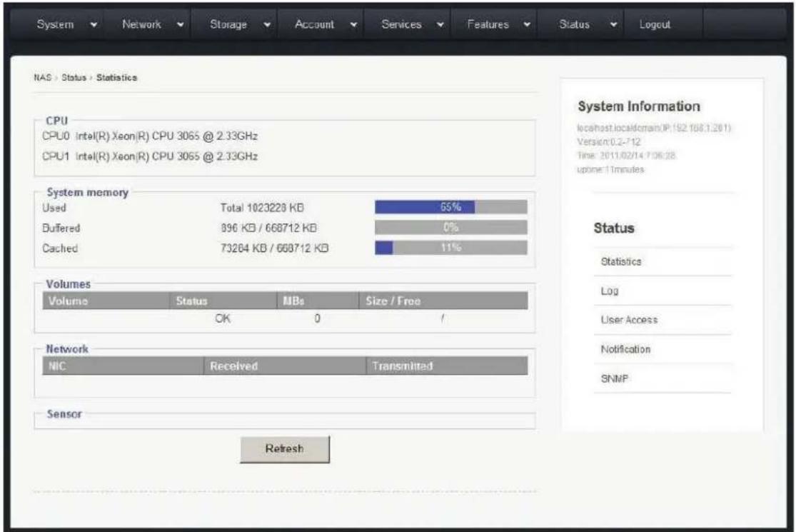Open the Status menu in top bar
796x532 pixels.
tap(574, 24)
